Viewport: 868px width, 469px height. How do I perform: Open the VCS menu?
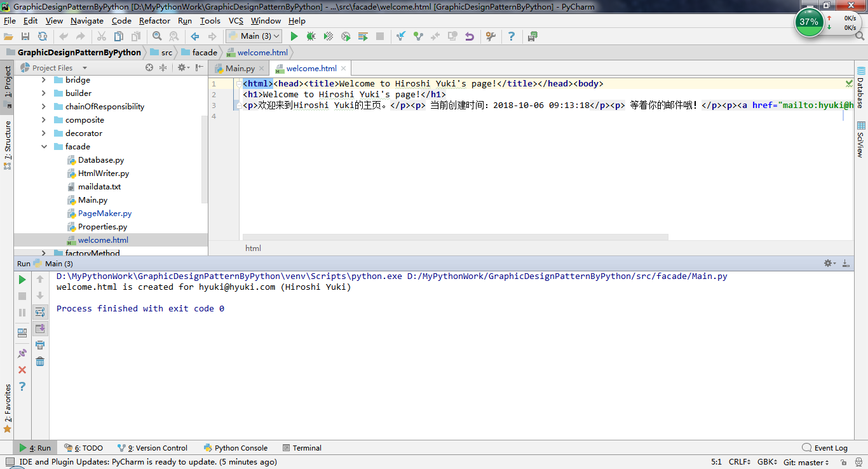pos(236,20)
